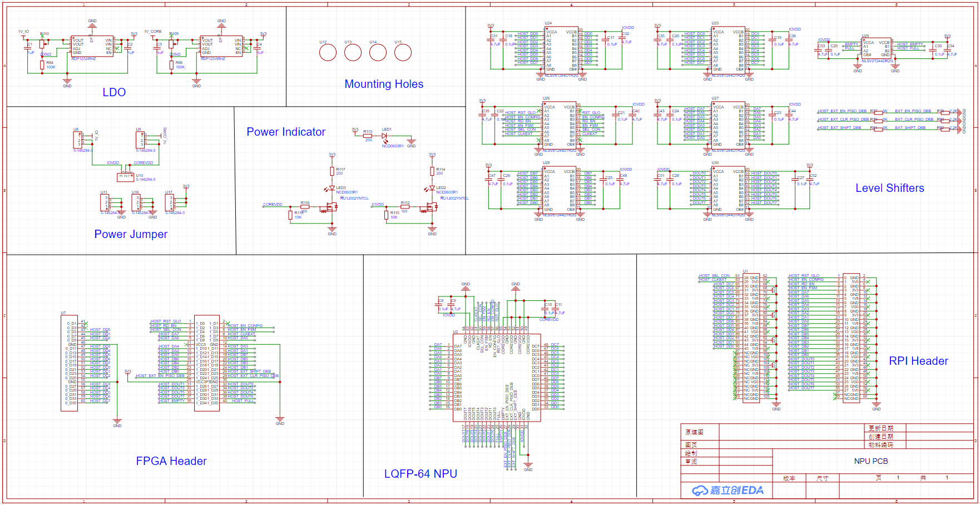Click level shifter U29 NLSV2T244DR2G
Image resolution: width=980 pixels, height=505 pixels.
click(876, 49)
